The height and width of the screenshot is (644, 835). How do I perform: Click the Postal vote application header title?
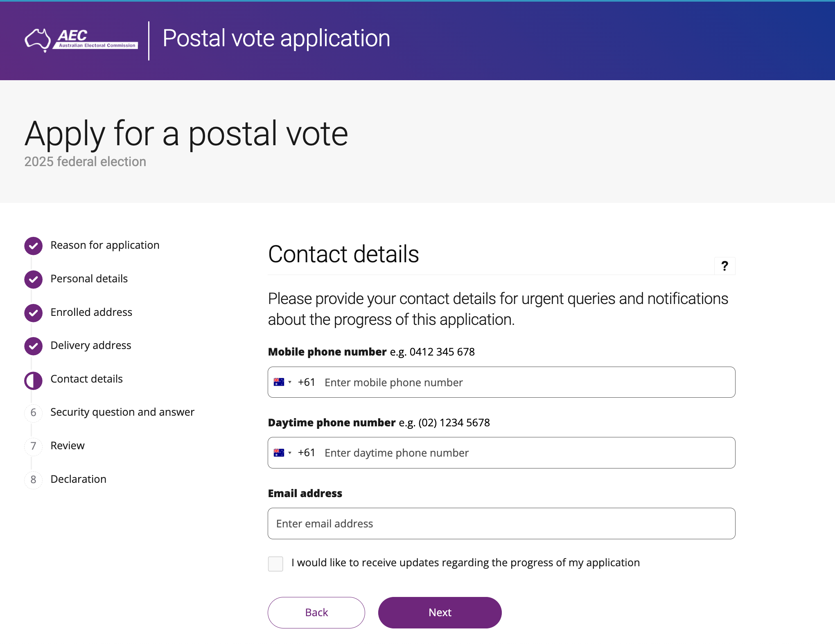tap(276, 38)
